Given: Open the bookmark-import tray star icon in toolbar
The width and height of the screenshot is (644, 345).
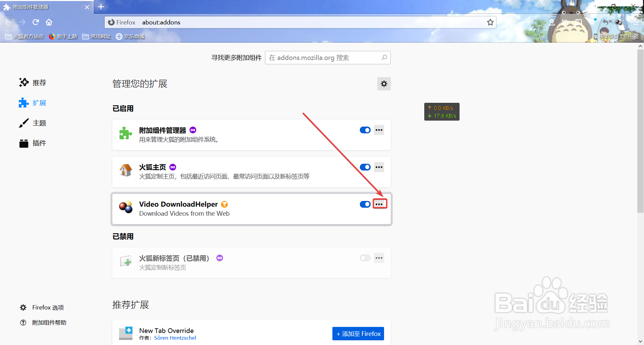Looking at the screenshot, I should click(552, 22).
